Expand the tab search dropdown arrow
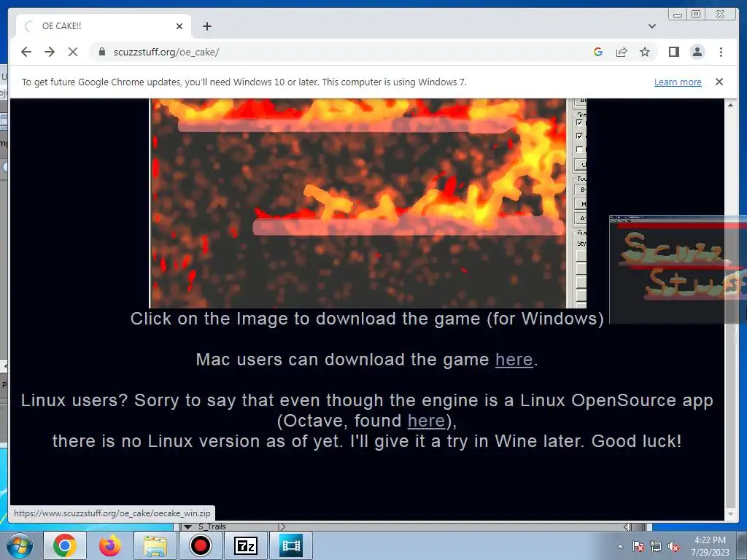 652,26
